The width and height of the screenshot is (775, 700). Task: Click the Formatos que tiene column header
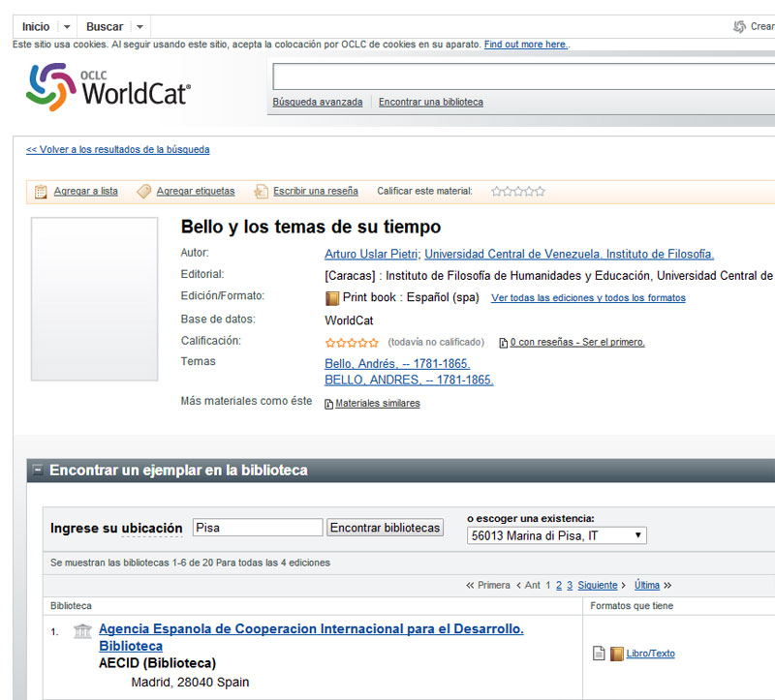[632, 606]
